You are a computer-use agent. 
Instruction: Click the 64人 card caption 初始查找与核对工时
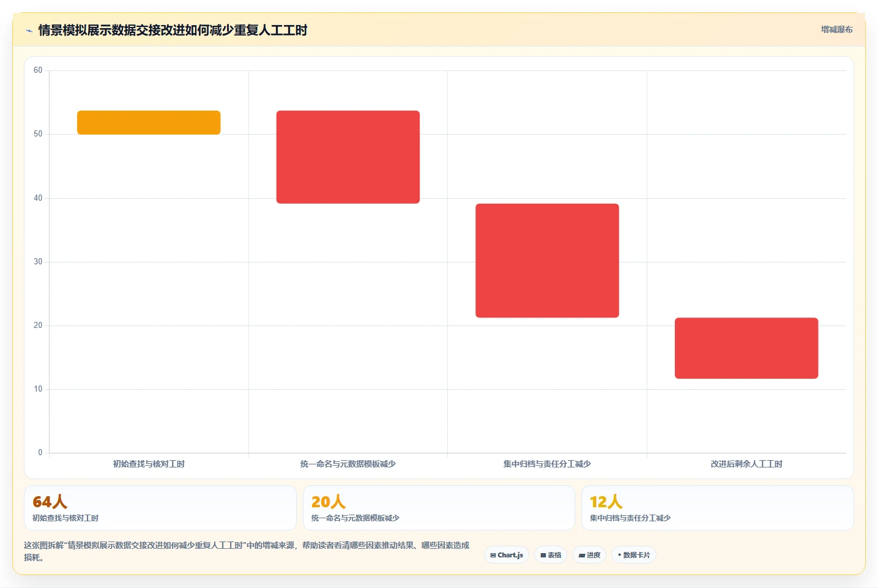[x=65, y=518]
